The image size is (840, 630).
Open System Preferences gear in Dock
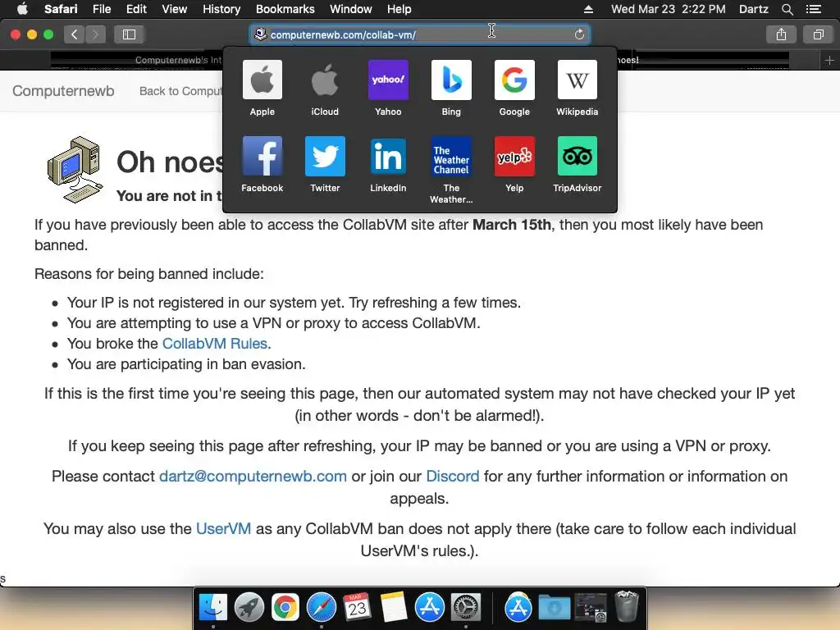pyautogui.click(x=466, y=608)
